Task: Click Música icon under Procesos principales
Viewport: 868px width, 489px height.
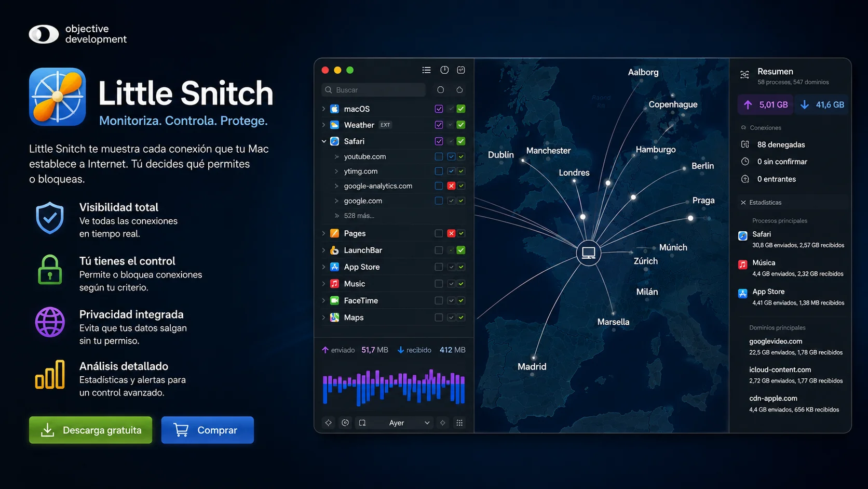Action: click(743, 265)
